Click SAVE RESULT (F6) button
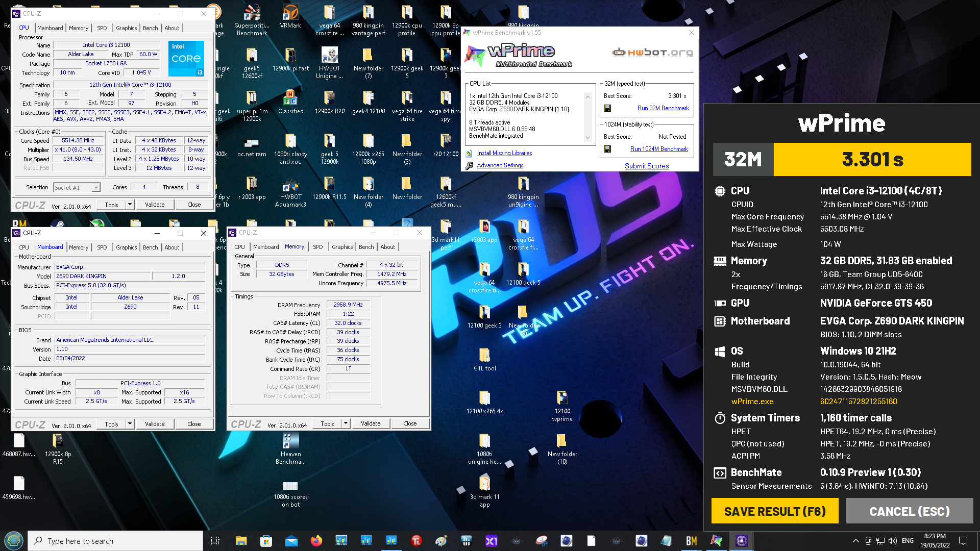Viewport: 980px width, 551px height. click(775, 511)
